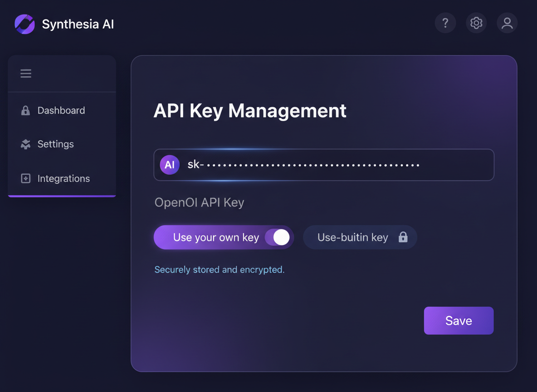Click the Settings sidebar icon

tap(25, 144)
